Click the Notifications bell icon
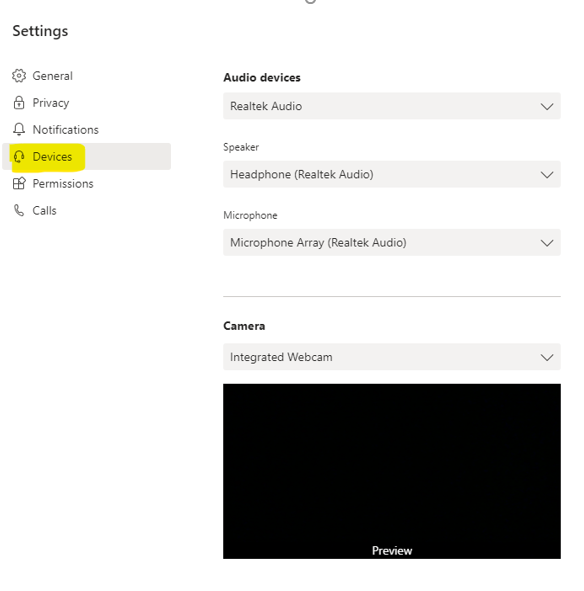 (19, 129)
